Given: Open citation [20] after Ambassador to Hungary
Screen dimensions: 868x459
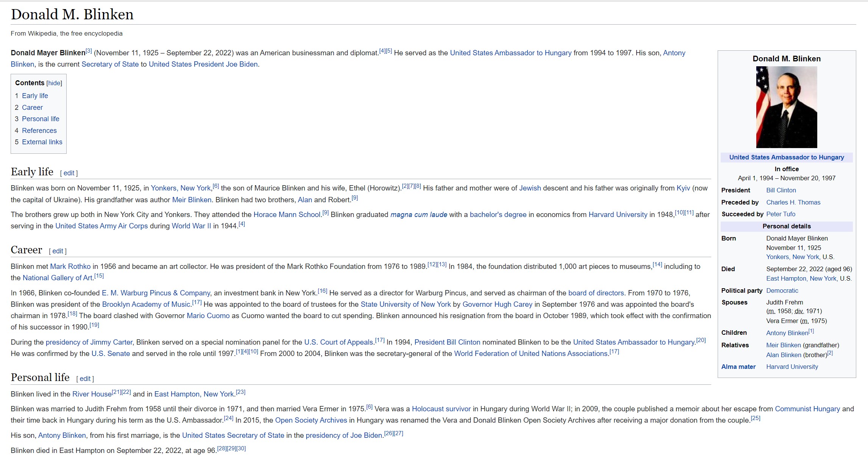Looking at the screenshot, I should click(x=701, y=340).
